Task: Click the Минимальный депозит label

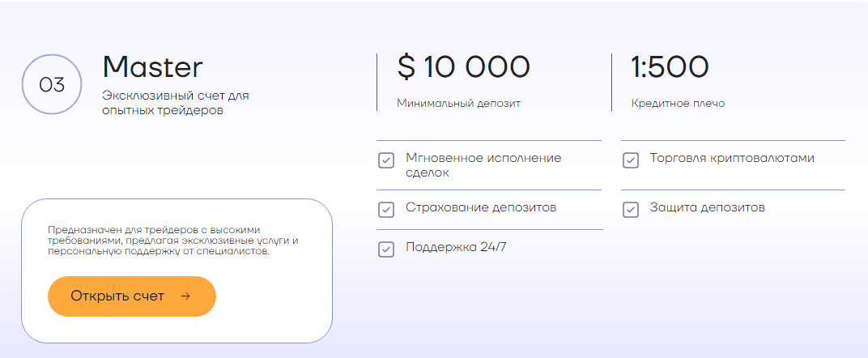Action: click(459, 104)
